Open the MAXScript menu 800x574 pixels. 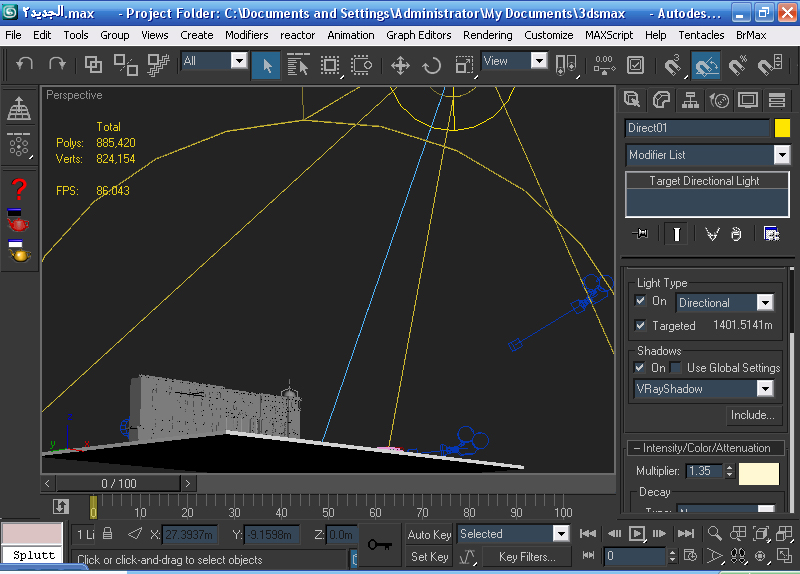pos(609,35)
